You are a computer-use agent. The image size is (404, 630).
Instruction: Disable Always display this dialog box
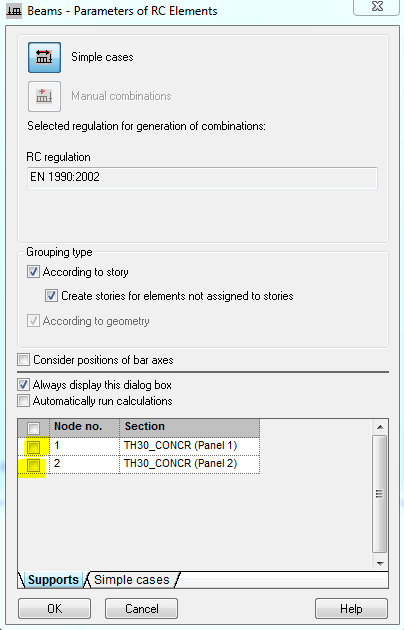[x=24, y=385]
